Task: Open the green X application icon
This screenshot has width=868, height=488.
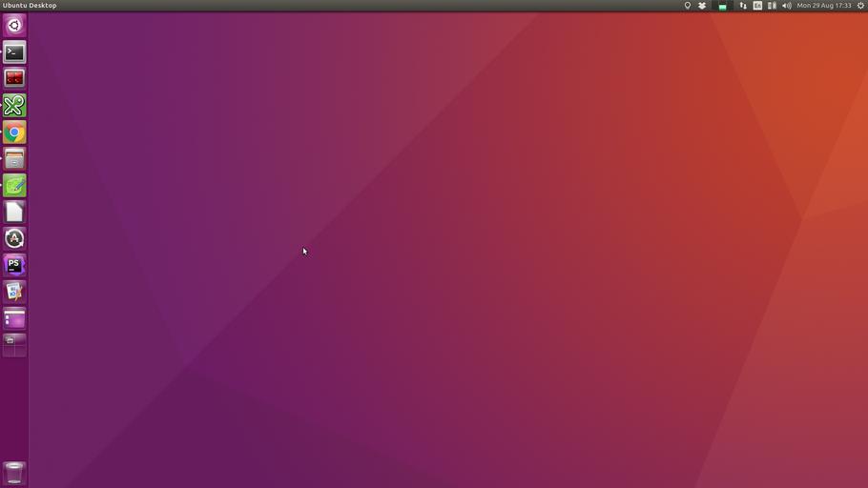Action: (x=14, y=106)
